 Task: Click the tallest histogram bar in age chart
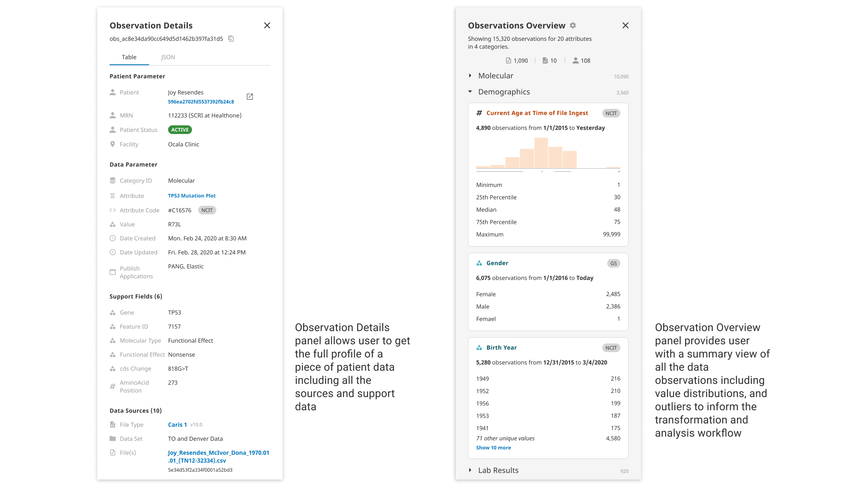point(541,153)
